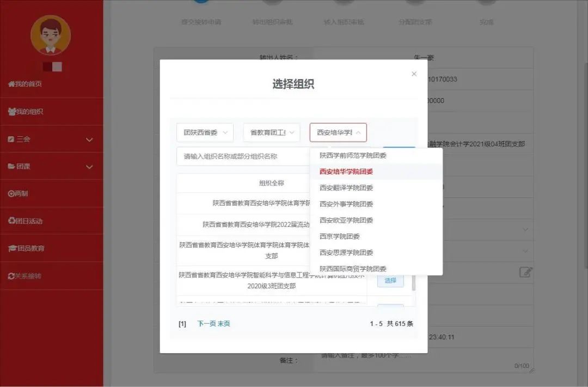Open 我的首页 in sidebar
Screen dimensions: 588x387
(x=25, y=84)
